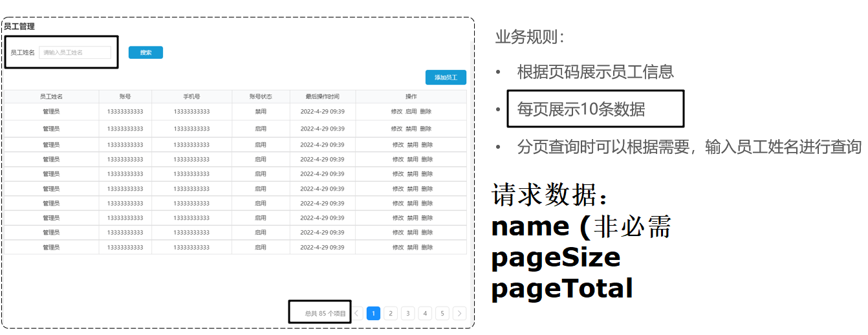Click the 业务规则 heading text
Image resolution: width=868 pixels, height=335 pixels.
530,37
